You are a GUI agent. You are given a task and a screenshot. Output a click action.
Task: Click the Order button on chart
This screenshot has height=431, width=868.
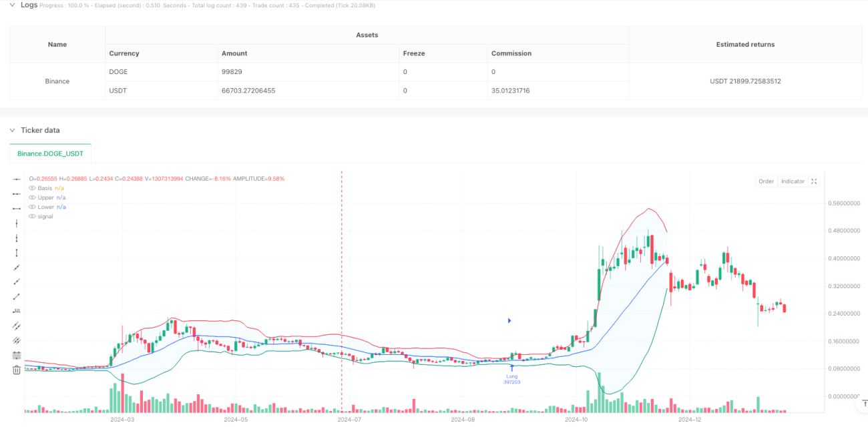point(766,181)
